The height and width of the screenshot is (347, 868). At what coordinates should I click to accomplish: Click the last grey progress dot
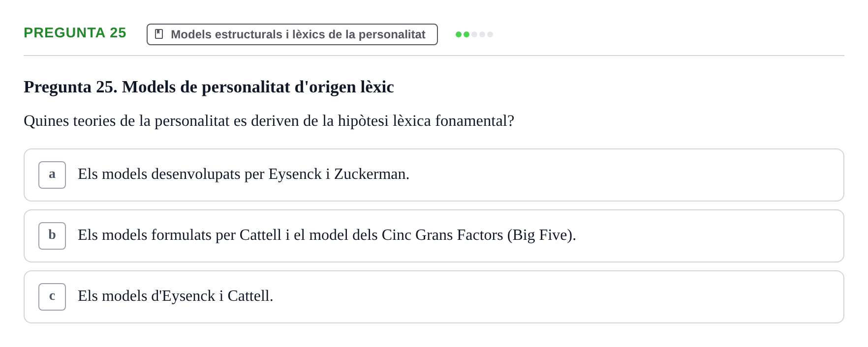[490, 34]
